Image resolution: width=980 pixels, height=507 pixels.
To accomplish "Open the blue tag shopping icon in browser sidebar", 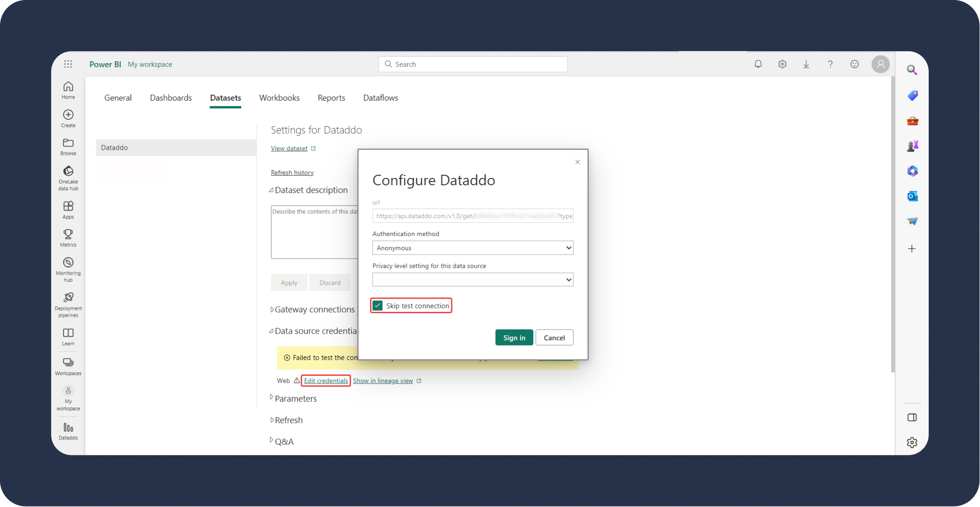I will [912, 95].
